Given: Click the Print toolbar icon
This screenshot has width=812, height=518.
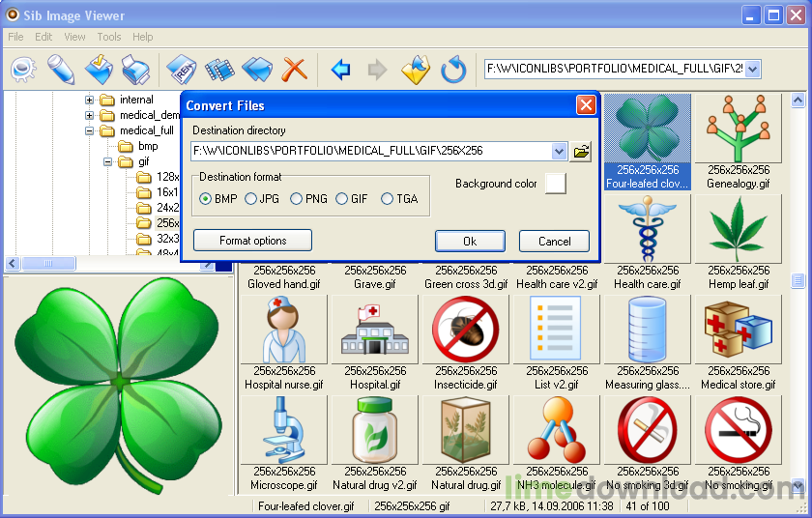Looking at the screenshot, I should [x=135, y=70].
